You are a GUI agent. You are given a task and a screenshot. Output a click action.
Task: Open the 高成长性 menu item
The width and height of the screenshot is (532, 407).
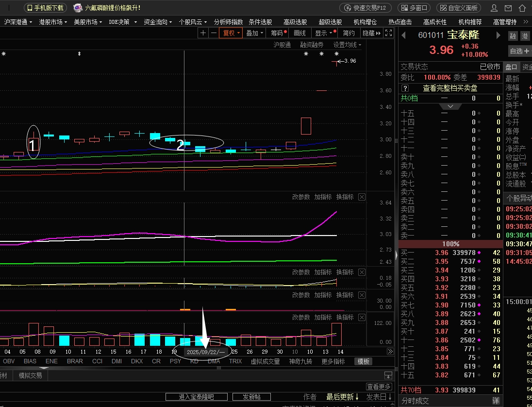[435, 22]
